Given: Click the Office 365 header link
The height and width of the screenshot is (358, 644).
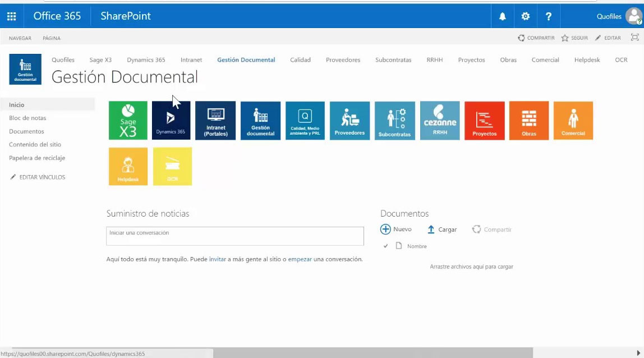Looking at the screenshot, I should 57,16.
